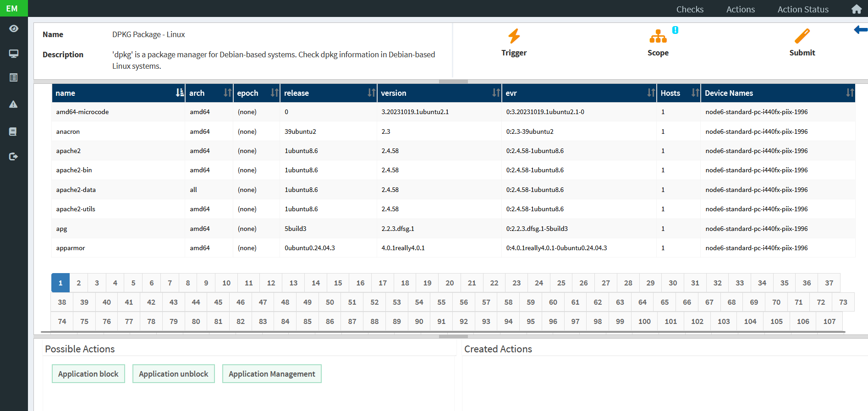Screen dimensions: 868x411
Task: Go to results page 73
Action: click(x=843, y=302)
